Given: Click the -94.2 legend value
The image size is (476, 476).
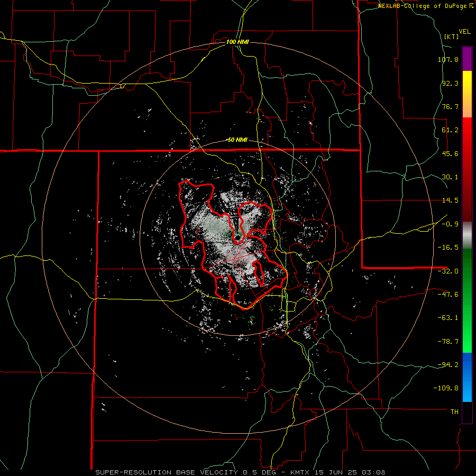Looking at the screenshot, I should [448, 364].
